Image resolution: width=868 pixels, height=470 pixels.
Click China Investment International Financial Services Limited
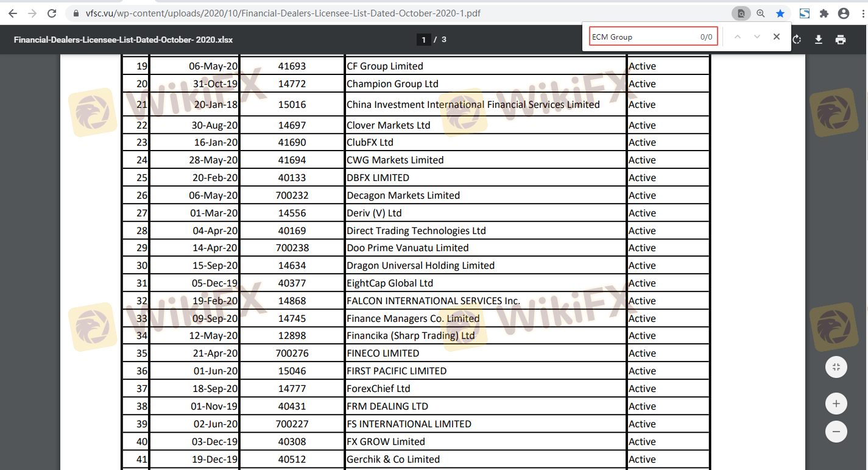click(473, 104)
